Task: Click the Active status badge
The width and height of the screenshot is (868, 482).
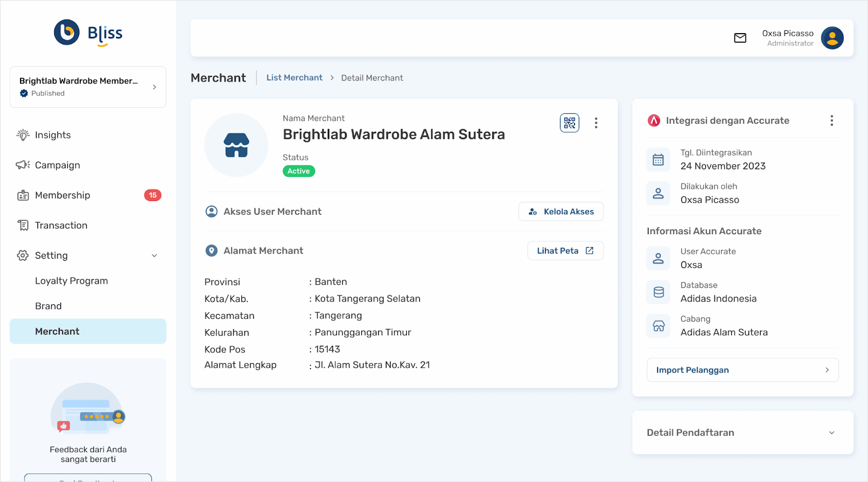Action: click(x=299, y=171)
